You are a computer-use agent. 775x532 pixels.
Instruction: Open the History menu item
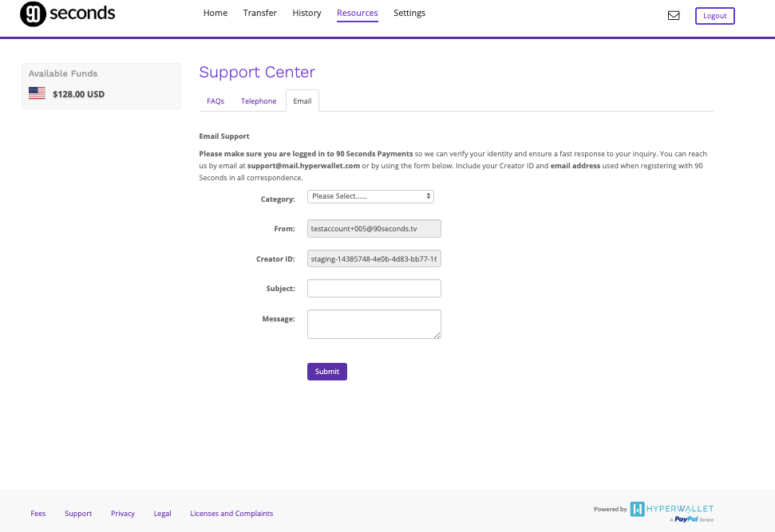(306, 14)
